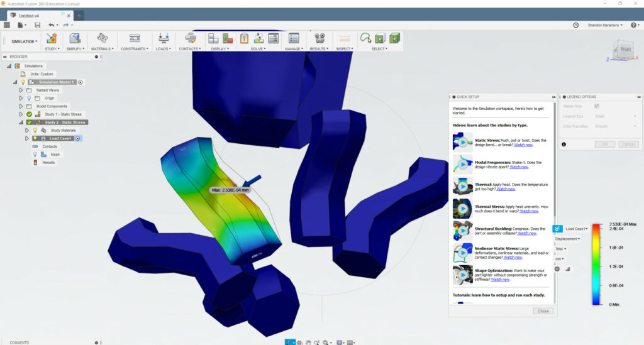The height and width of the screenshot is (345, 644).
Task: Click the freeform Select lasso icon
Action: 365,38
